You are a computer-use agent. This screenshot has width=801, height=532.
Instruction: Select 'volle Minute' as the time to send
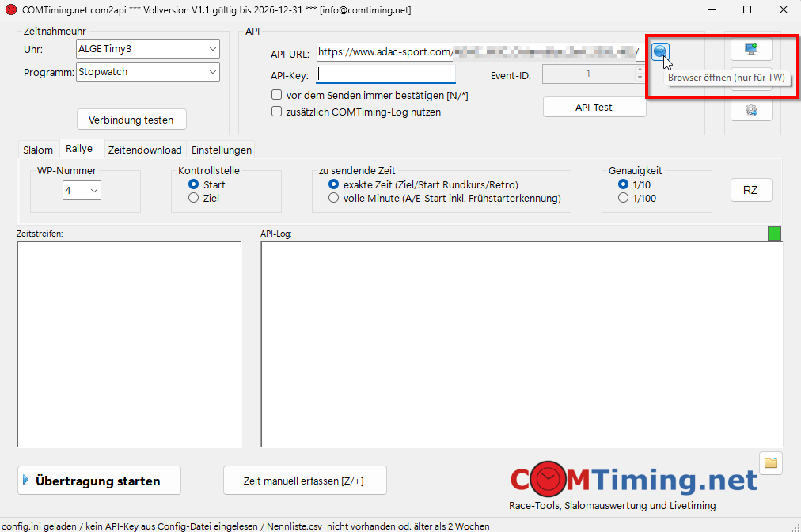[x=333, y=198]
